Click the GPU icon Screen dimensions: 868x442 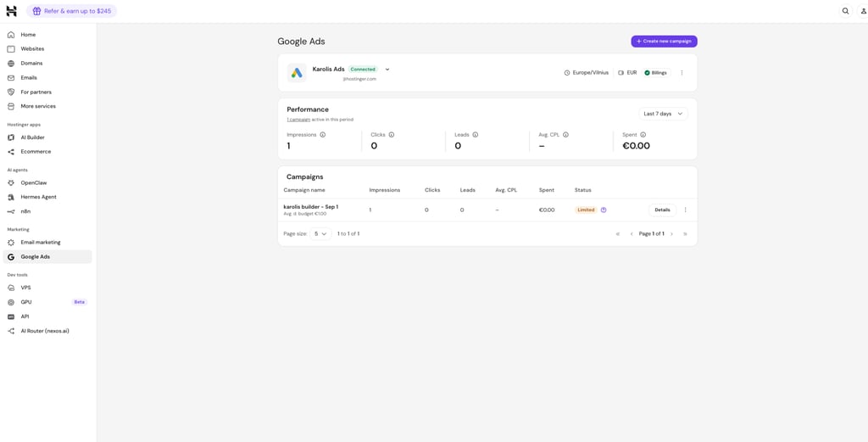coord(11,302)
